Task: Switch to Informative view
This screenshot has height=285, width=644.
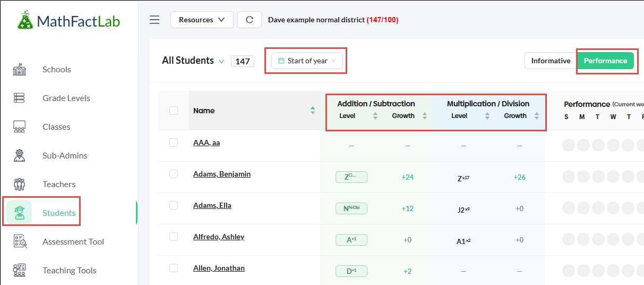Action: [551, 61]
